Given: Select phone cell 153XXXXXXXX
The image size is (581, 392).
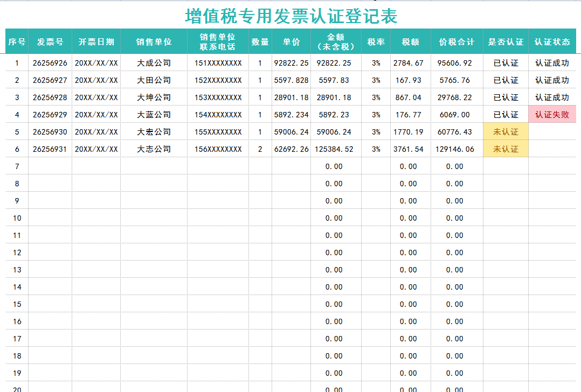Looking at the screenshot, I should click(x=218, y=97).
